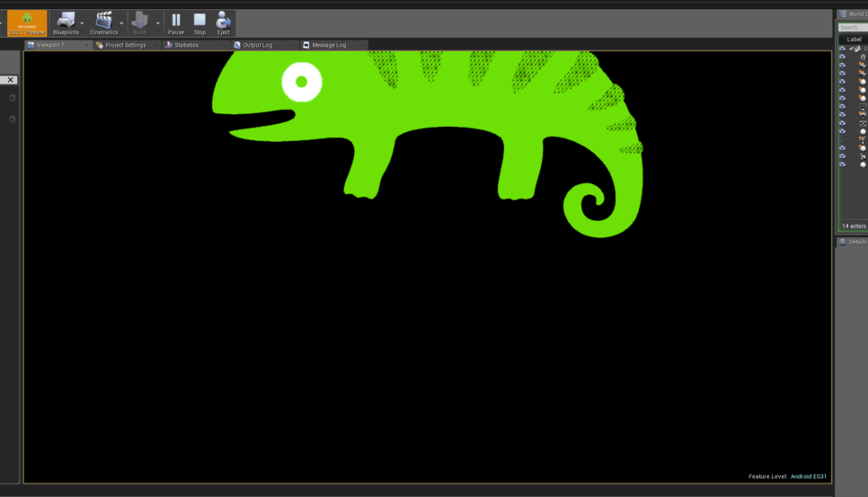The image size is (868, 497).
Task: Pause the running simulation
Action: [x=176, y=23]
